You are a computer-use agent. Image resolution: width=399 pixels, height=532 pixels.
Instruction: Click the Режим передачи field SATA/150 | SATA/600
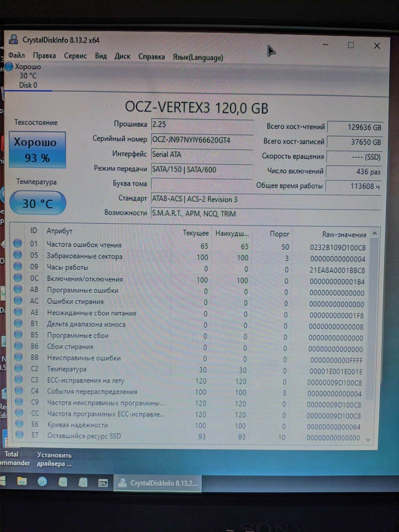202,170
